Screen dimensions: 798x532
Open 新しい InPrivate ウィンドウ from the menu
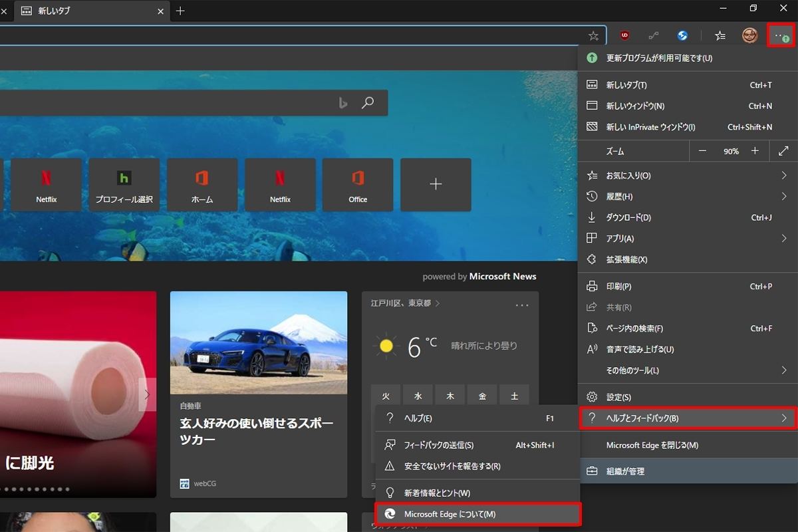(x=688, y=127)
